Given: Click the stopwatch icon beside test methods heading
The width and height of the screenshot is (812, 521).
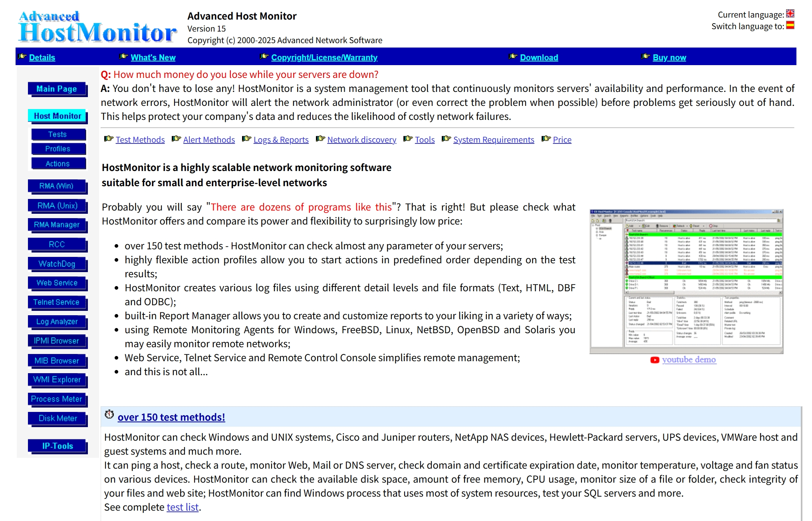Looking at the screenshot, I should 109,414.
